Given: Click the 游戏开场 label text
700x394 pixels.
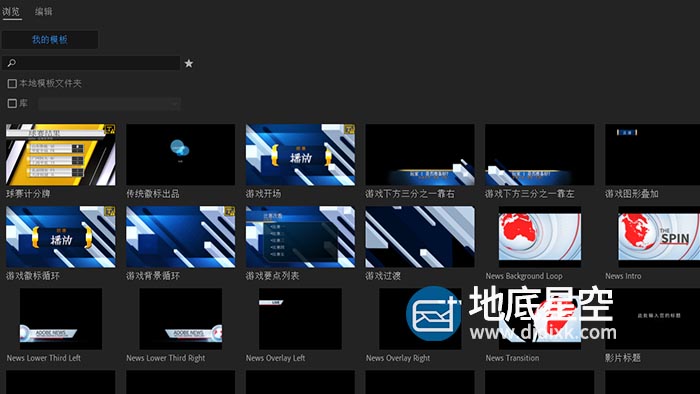Looking at the screenshot, I should point(263,194).
